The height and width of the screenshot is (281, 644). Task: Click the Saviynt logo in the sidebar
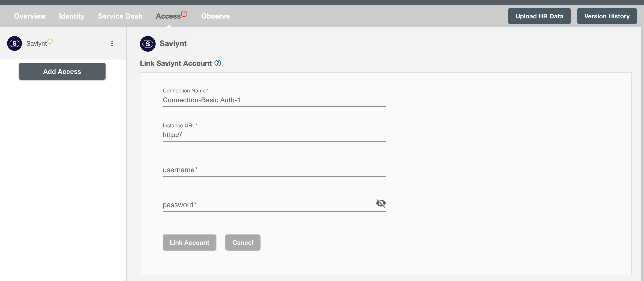click(15, 43)
